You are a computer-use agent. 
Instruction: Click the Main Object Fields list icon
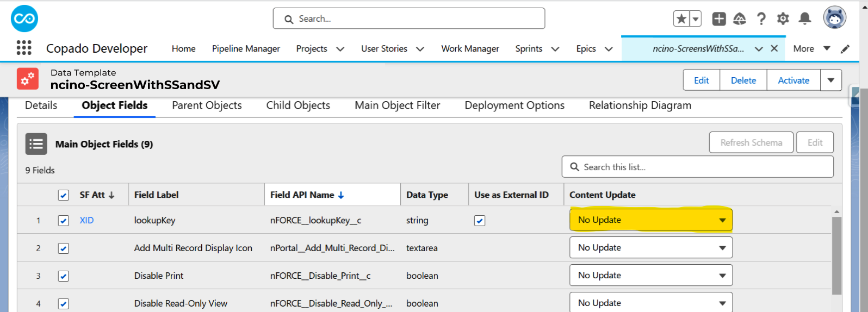click(36, 144)
